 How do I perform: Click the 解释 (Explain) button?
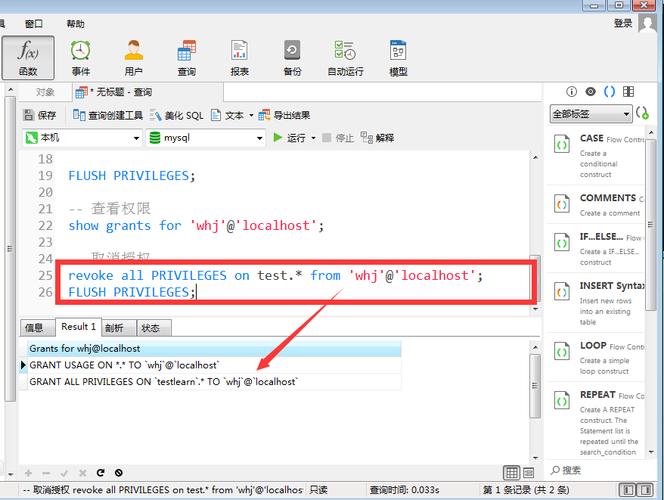point(377,138)
